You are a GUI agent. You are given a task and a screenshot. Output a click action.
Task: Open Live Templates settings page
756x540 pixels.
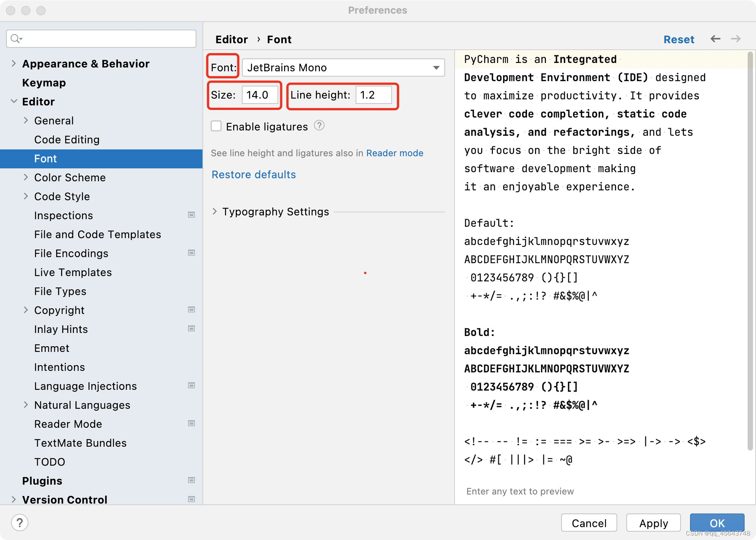(x=73, y=272)
